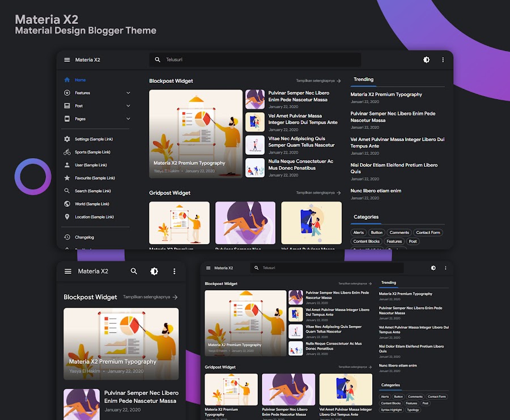Open trending Nisi Dolor Etiam Eleifend, top preview
Screen dimensions: 510x420
(394, 168)
